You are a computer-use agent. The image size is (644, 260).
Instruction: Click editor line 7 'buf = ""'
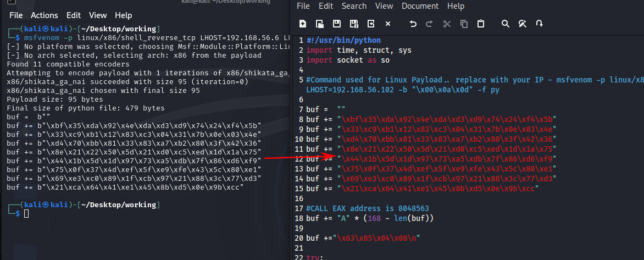point(326,110)
